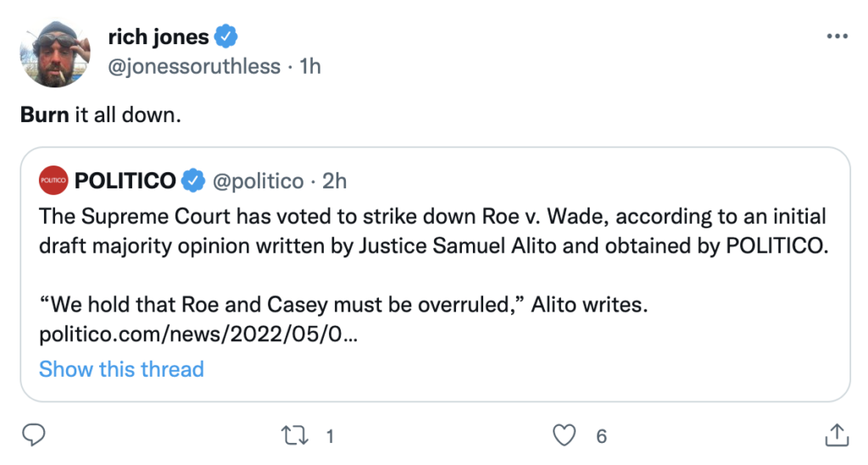The image size is (868, 465).
Task: Expand "Show this thread"
Action: pos(121,369)
